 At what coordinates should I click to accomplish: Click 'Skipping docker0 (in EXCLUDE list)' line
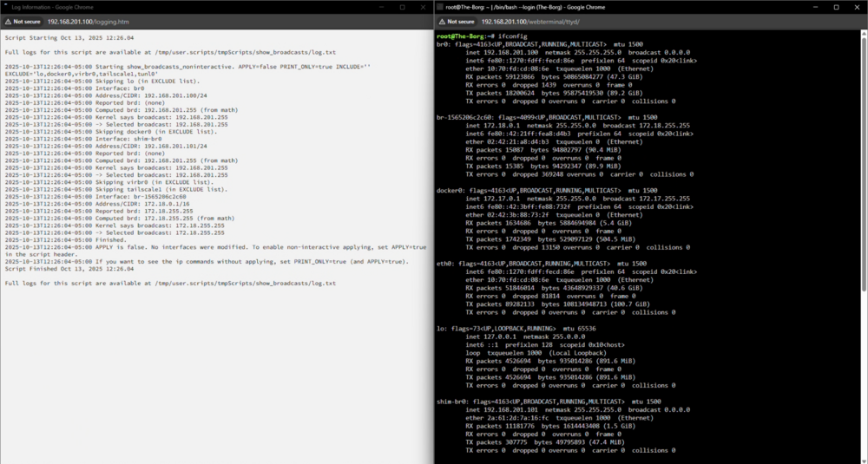point(111,132)
